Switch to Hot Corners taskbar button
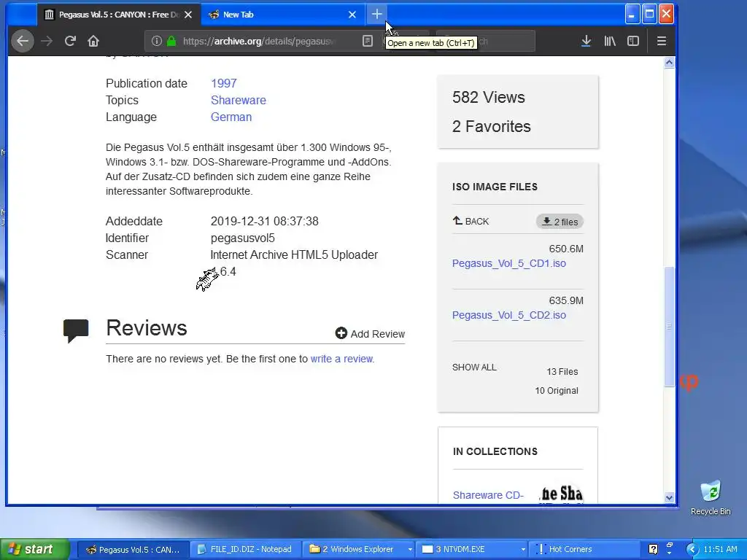Viewport: 747px width, 560px height. (584, 550)
